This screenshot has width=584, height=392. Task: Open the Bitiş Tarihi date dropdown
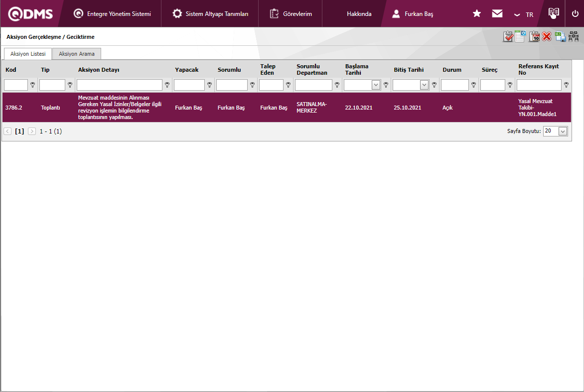[424, 85]
